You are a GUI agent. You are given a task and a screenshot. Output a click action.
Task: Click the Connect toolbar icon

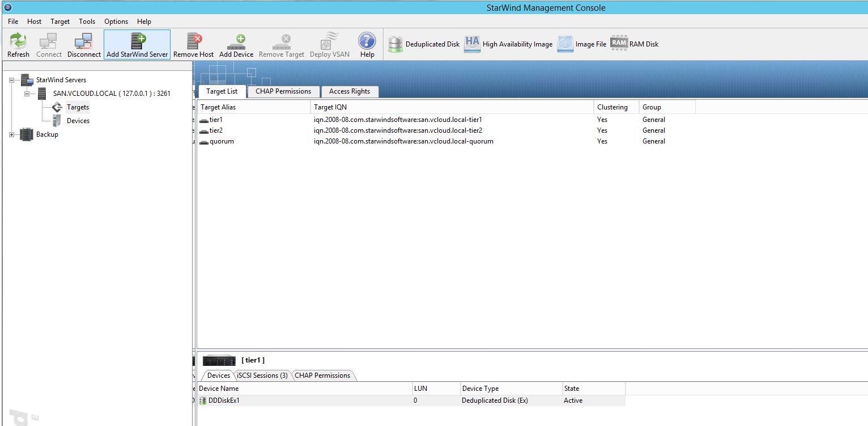[x=48, y=41]
